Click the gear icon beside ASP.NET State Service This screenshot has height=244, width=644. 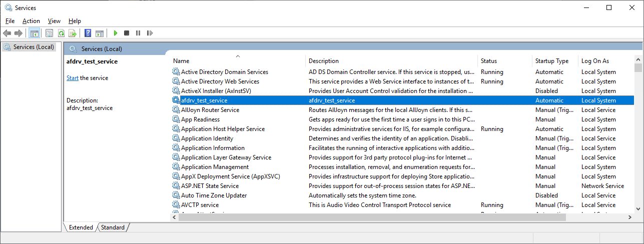pos(176,186)
